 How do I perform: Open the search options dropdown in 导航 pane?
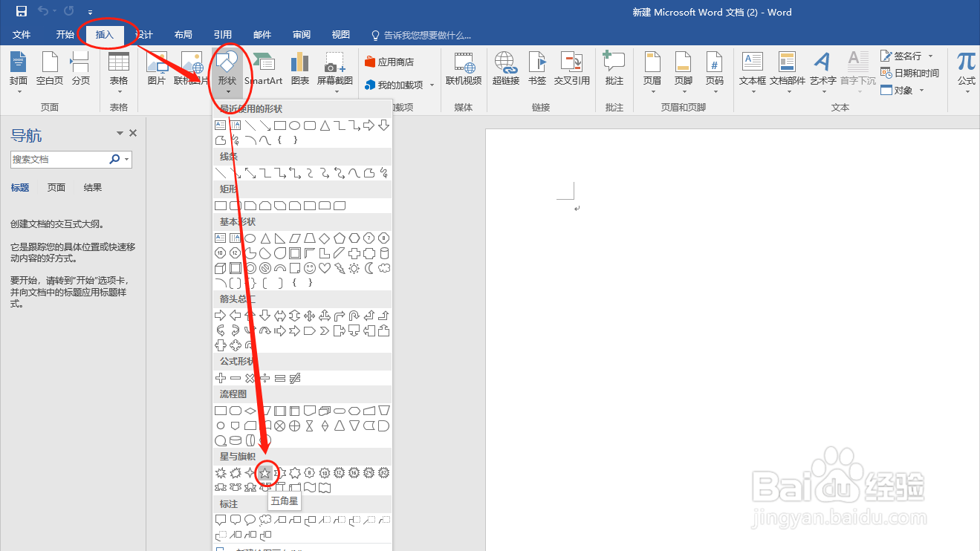click(x=127, y=159)
